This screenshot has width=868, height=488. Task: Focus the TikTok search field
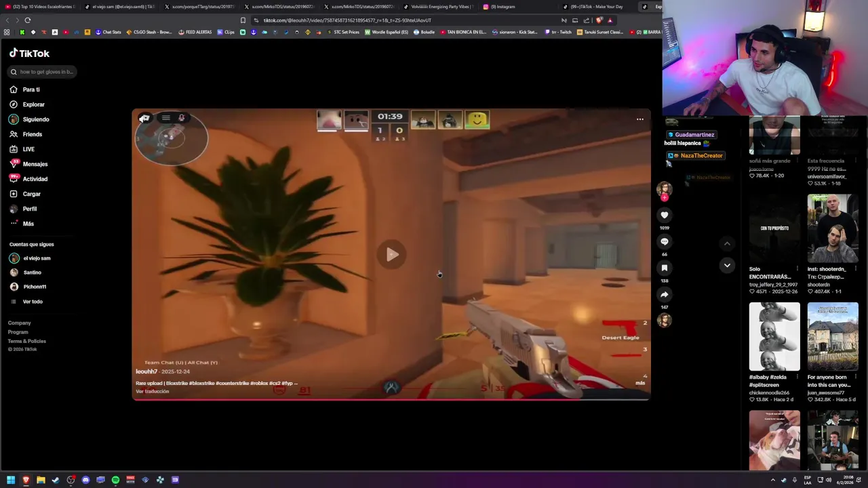coord(42,71)
